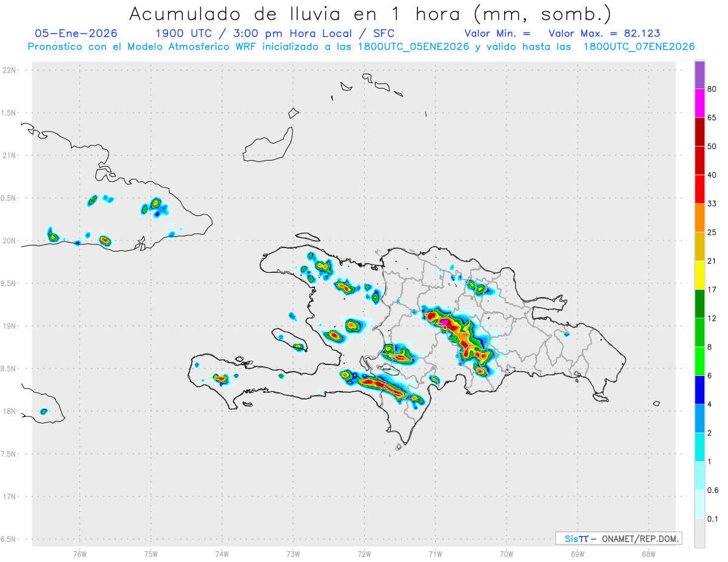Click the yellow legend swatch between 17 and 21
Screen dimensions: 728x562
[699, 275]
